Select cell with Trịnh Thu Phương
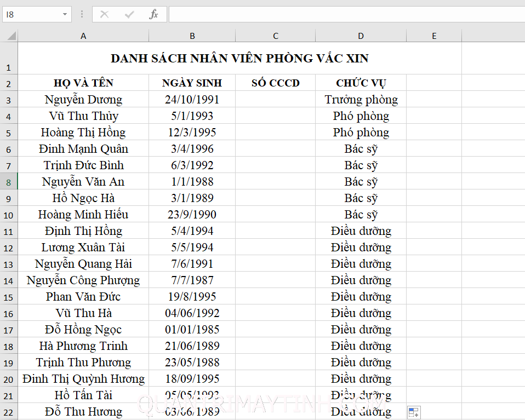 (x=83, y=362)
